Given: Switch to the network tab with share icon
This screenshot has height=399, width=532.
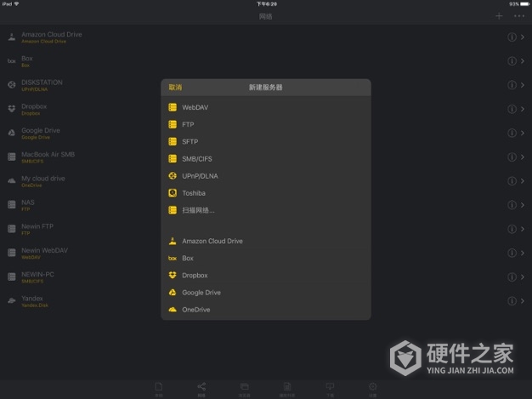Looking at the screenshot, I should click(201, 389).
